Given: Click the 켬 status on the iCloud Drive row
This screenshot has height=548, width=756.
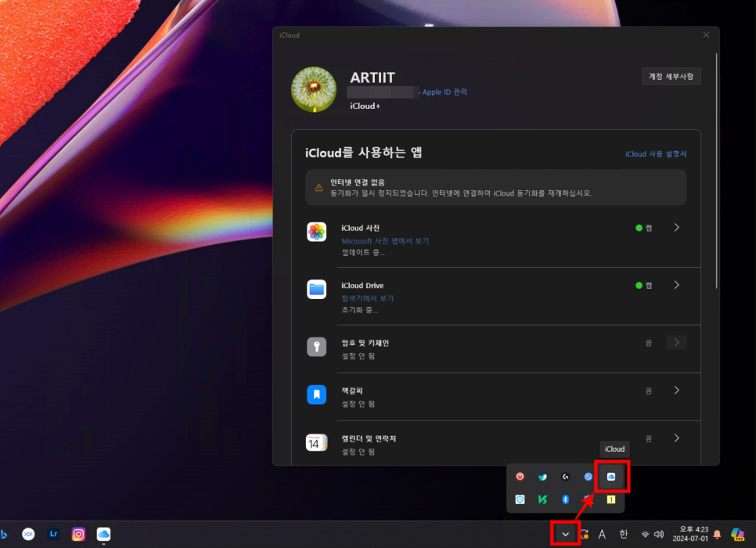Looking at the screenshot, I should click(x=643, y=285).
